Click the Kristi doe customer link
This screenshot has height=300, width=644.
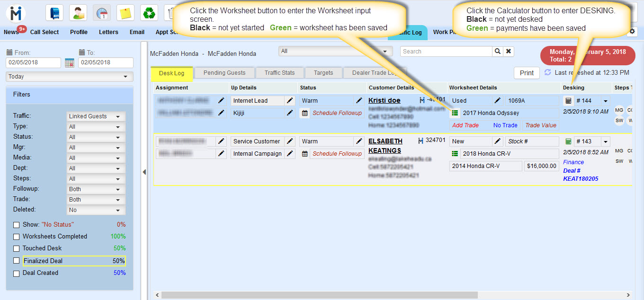click(x=384, y=100)
